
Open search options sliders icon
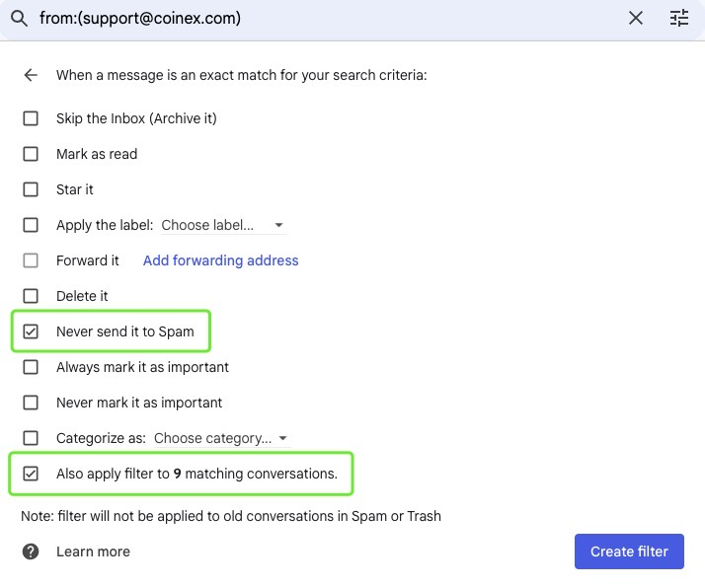pos(679,19)
